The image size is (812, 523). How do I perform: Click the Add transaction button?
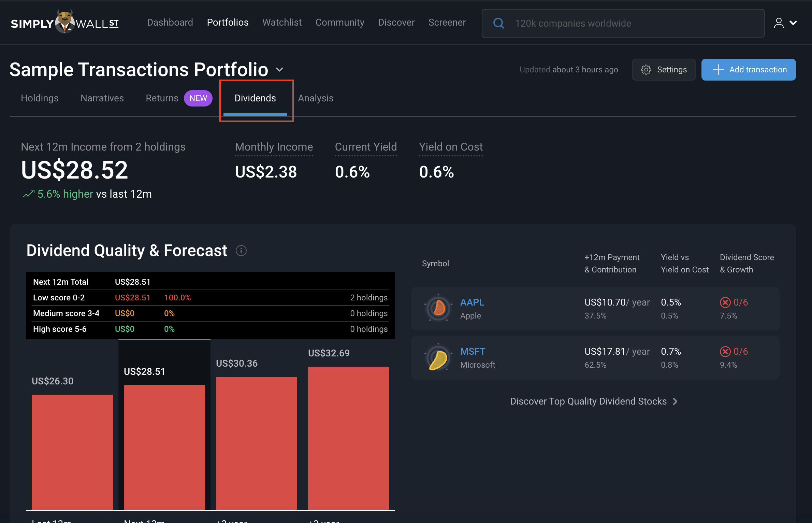click(749, 70)
